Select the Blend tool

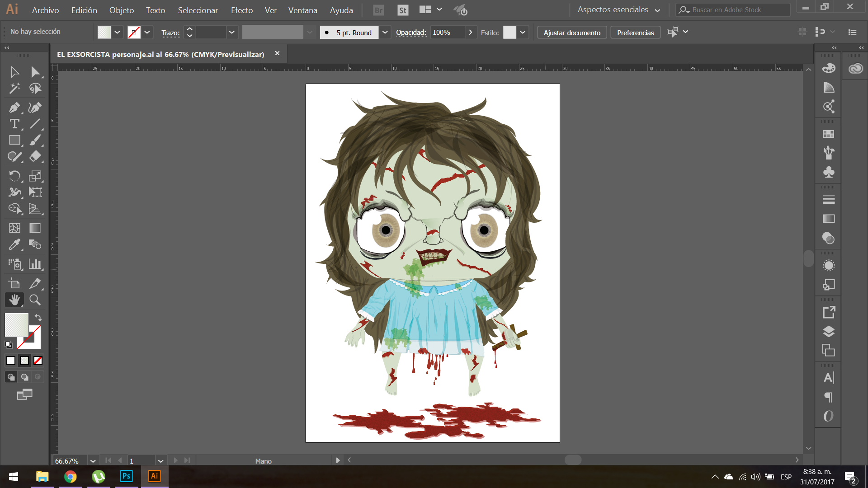[35, 244]
